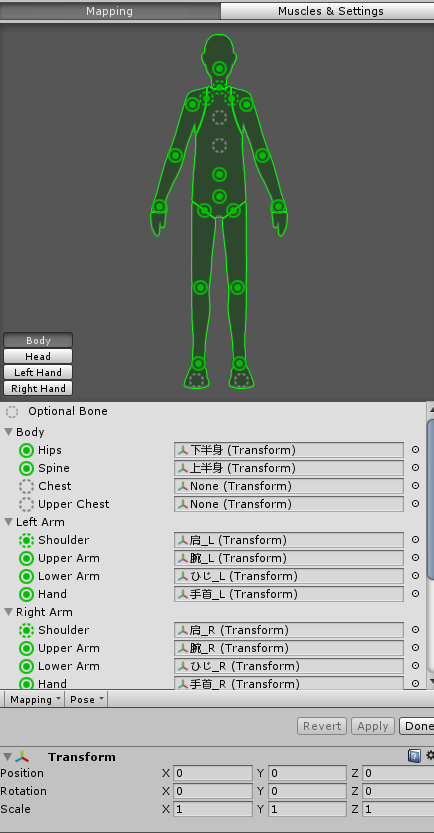The height and width of the screenshot is (833, 434).
Task: Open object picker for Left Lower Arm
Action: (415, 576)
